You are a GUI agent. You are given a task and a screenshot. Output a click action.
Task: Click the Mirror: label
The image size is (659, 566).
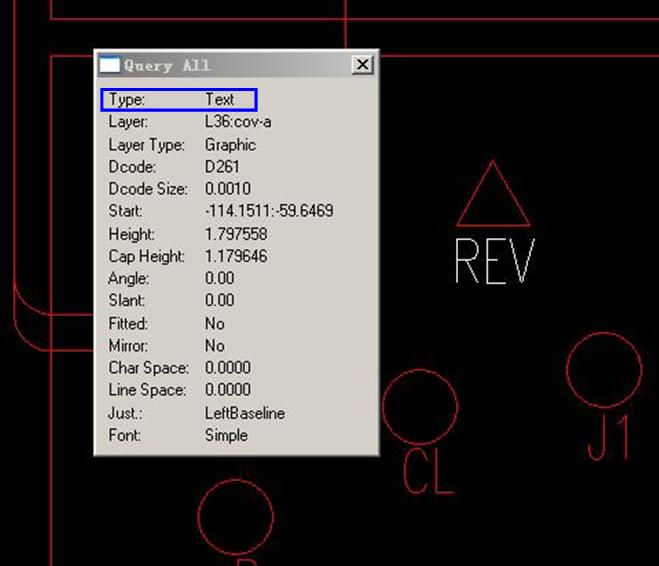click(128, 346)
